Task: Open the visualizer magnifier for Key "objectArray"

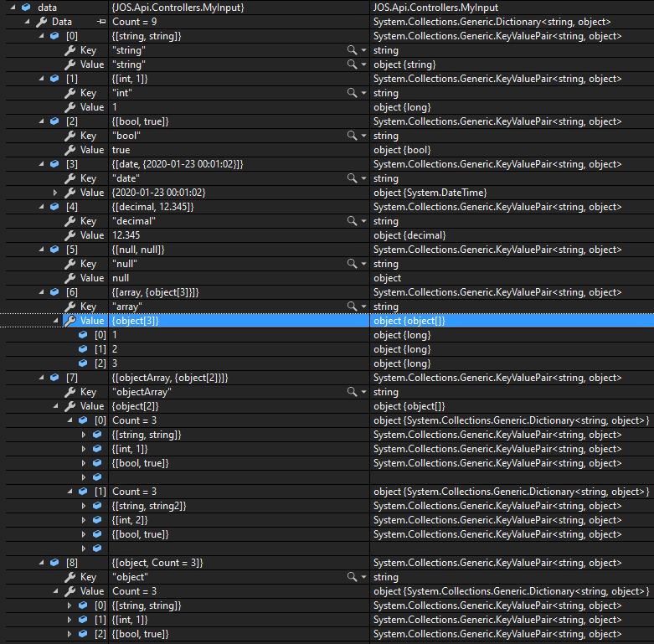Action: (x=352, y=392)
